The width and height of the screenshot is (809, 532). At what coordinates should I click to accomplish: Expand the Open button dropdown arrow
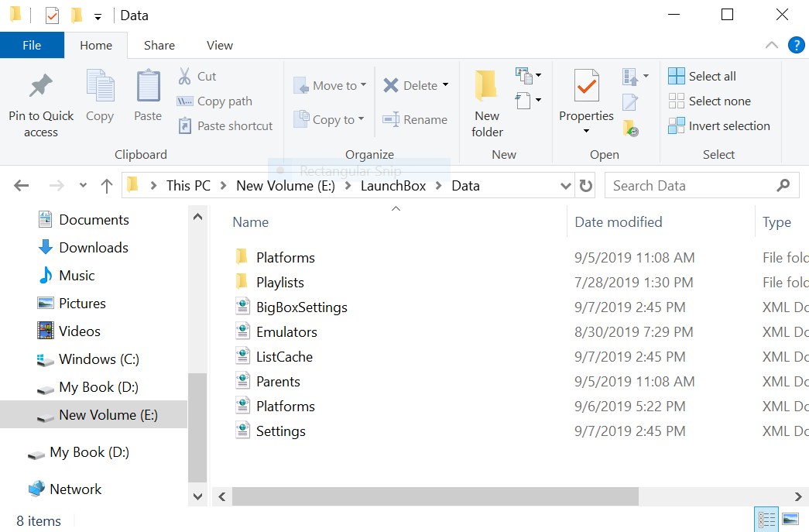646,77
